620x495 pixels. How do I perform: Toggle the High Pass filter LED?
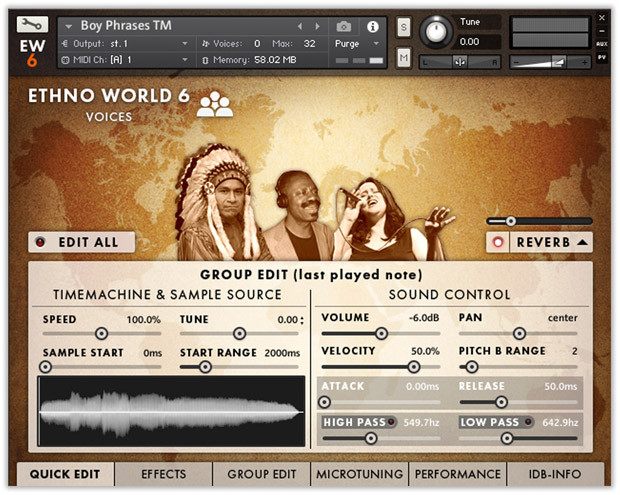coord(391,422)
